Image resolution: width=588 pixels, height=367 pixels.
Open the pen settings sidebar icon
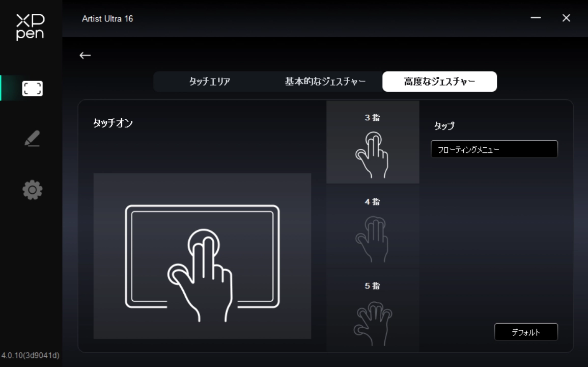32,139
